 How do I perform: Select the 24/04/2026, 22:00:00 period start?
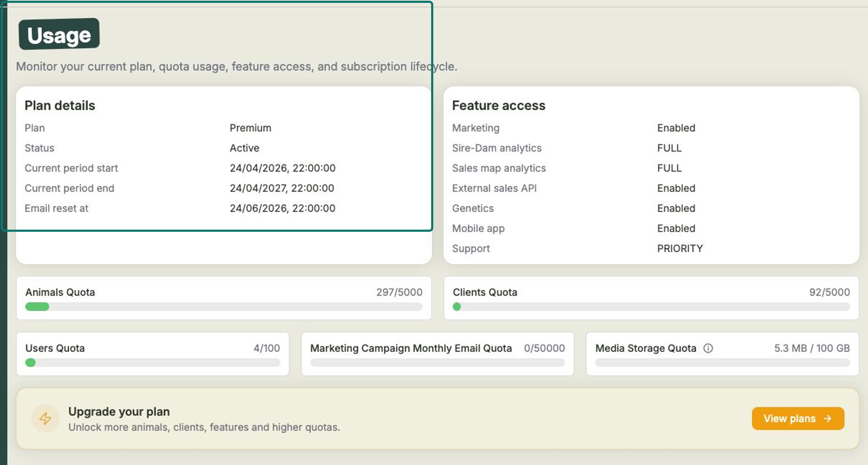(x=283, y=168)
